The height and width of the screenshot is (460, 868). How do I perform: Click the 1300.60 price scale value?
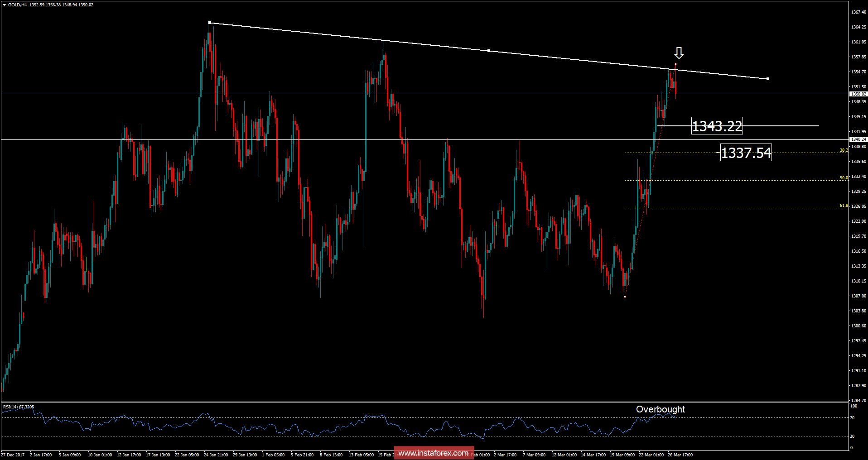click(x=858, y=326)
